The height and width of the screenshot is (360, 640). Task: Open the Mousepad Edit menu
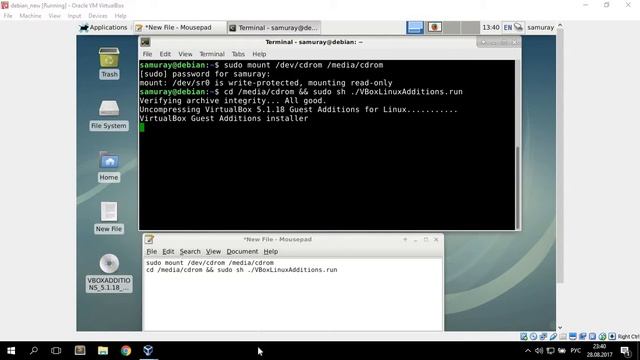pyautogui.click(x=168, y=251)
